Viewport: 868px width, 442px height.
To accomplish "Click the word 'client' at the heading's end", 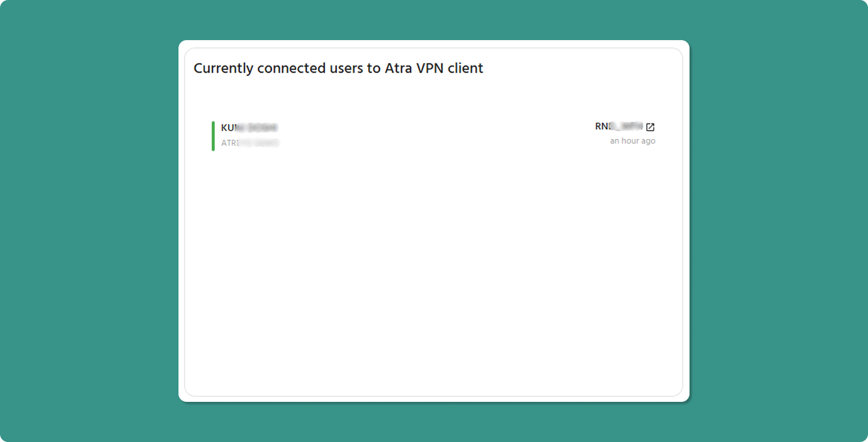I will [x=465, y=68].
